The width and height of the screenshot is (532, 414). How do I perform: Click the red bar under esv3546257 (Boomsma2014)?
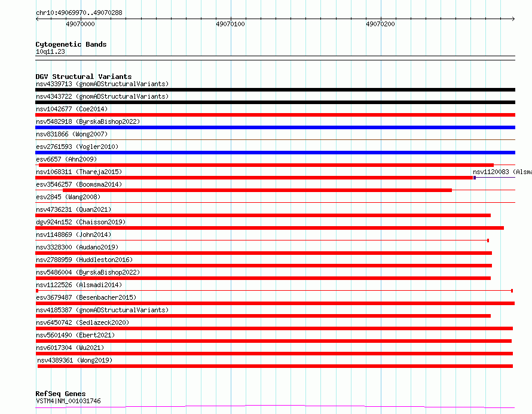[x=257, y=190]
